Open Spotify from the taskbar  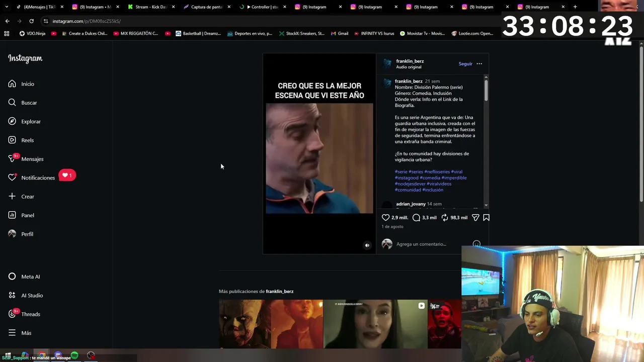[x=74, y=355]
